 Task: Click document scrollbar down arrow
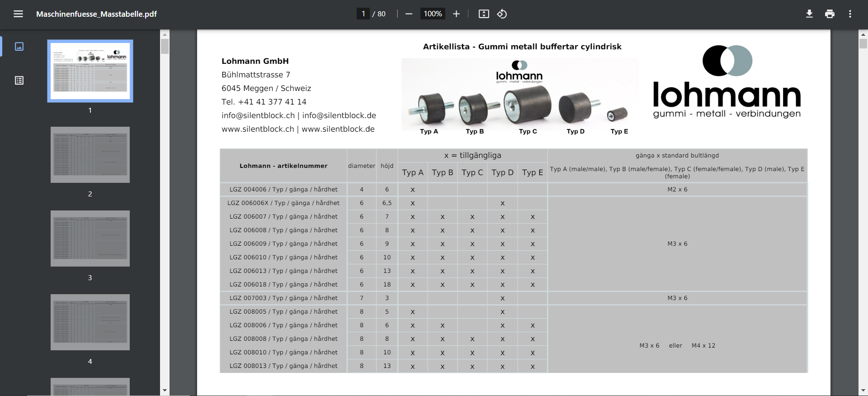pos(863,390)
